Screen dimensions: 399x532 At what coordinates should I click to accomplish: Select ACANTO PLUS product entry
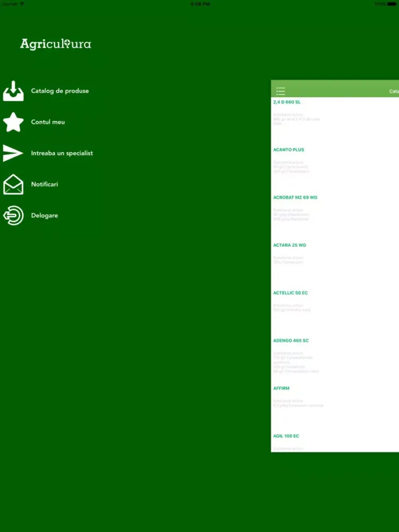click(x=288, y=150)
